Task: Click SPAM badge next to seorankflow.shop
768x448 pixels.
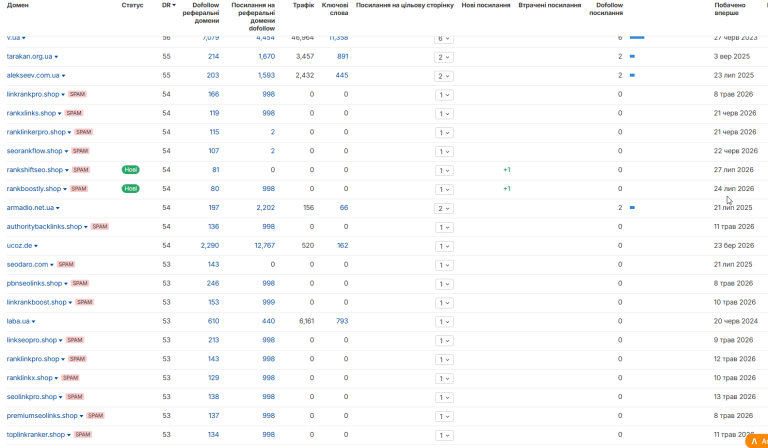Action: pyautogui.click(x=81, y=151)
